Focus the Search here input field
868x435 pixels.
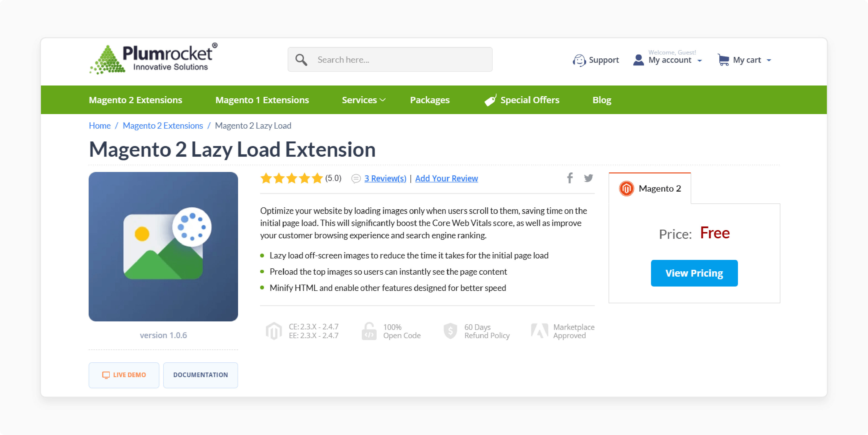[x=390, y=60]
